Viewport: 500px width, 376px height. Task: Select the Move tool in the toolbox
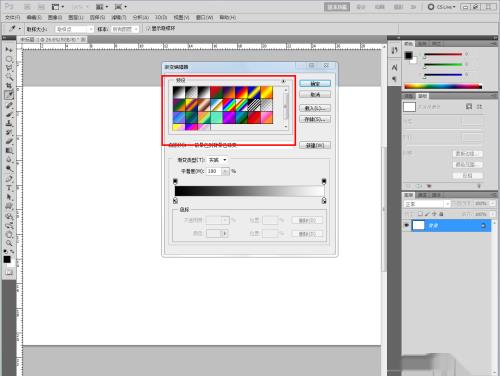(9, 49)
